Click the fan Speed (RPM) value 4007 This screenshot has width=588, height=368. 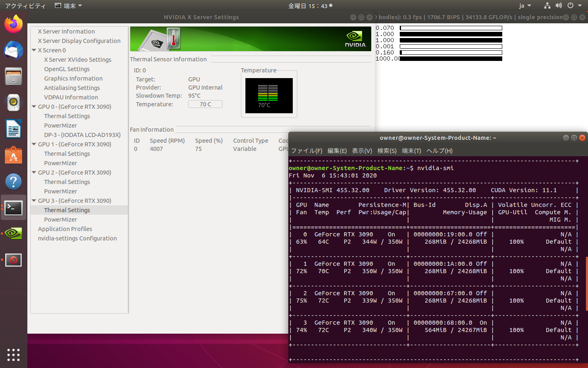[156, 149]
